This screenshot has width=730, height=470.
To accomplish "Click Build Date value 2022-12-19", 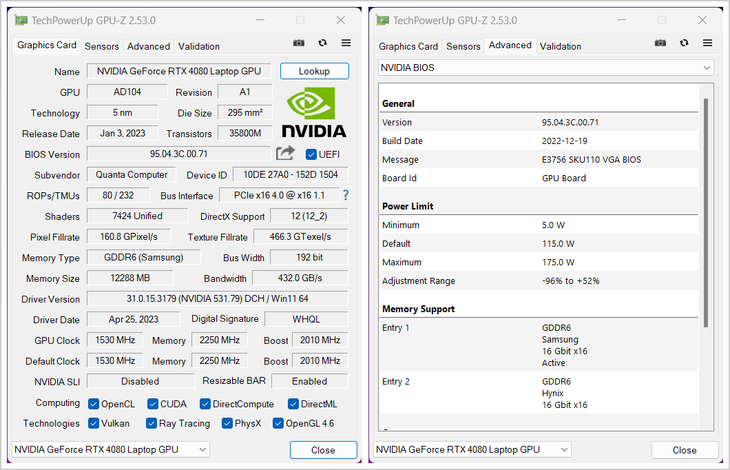I will tap(564, 141).
